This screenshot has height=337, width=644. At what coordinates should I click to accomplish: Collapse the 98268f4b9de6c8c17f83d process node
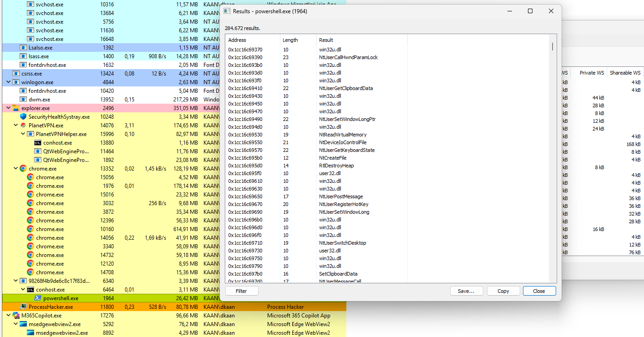point(15,281)
